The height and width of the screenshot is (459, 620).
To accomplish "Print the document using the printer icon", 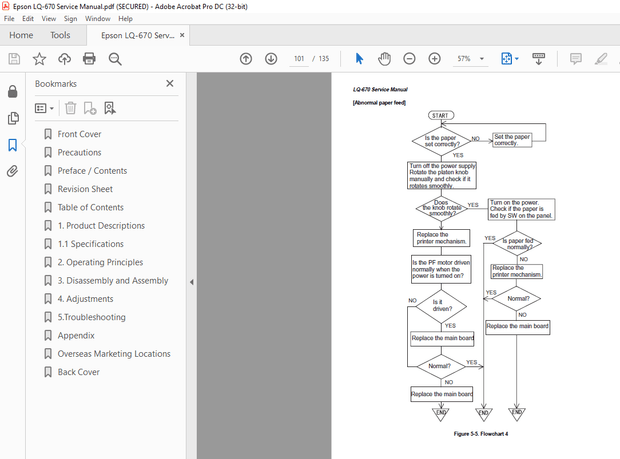I will (x=89, y=59).
